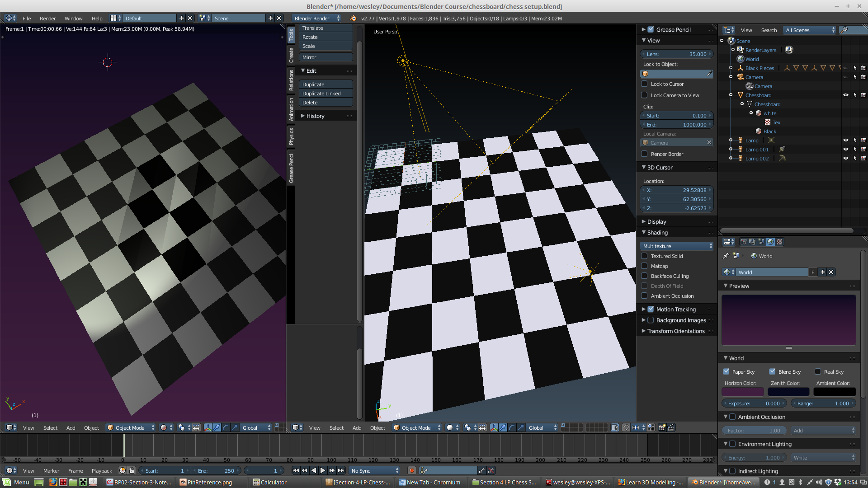Expand the Grease Pencil panel

pyautogui.click(x=643, y=30)
